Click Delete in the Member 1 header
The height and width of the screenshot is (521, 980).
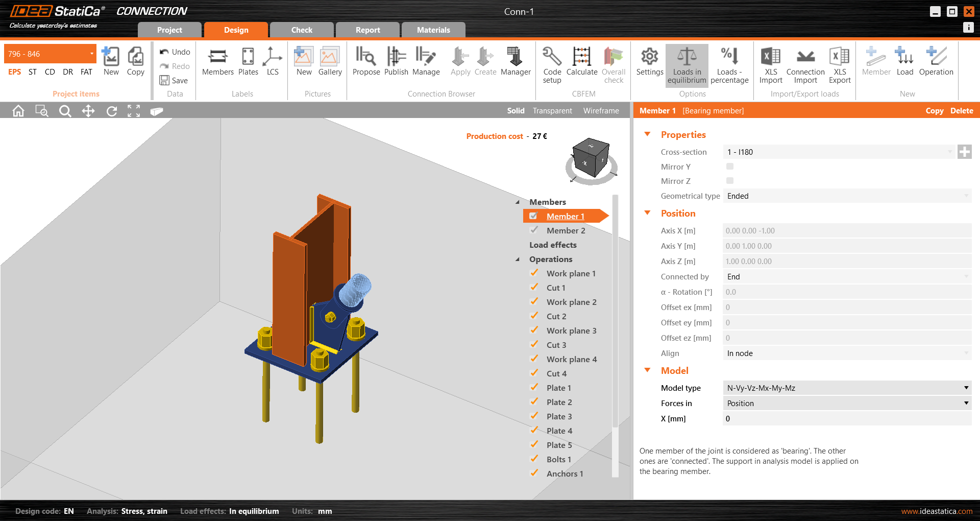[961, 110]
